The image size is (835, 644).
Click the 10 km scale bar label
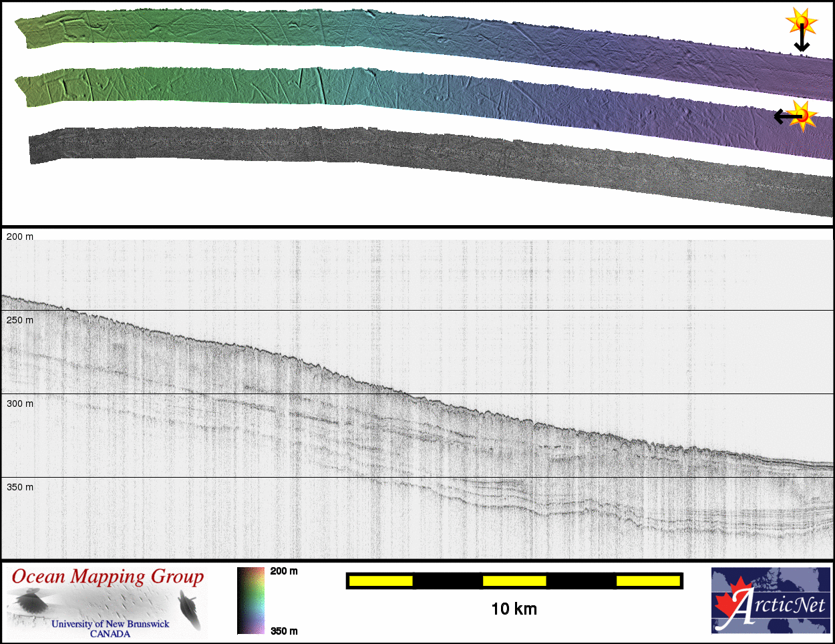(514, 609)
